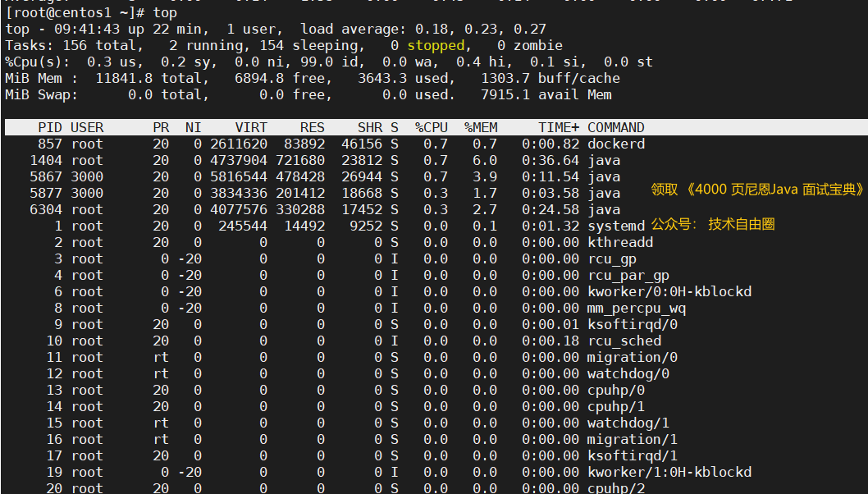Select kthreadd process name
Screen dimensions: 868x494
pyautogui.click(x=620, y=243)
